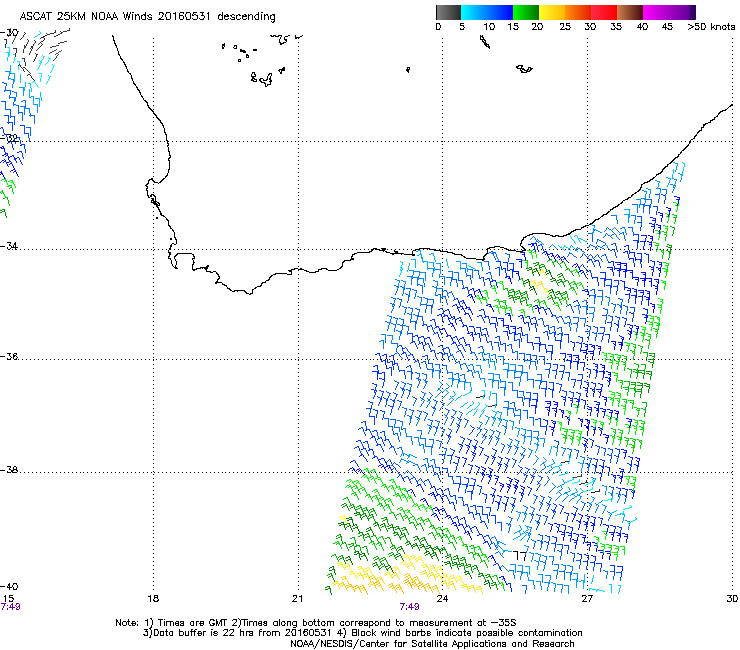Click the red 30-35 knots legend swatch
The image size is (740, 650).
604,12
